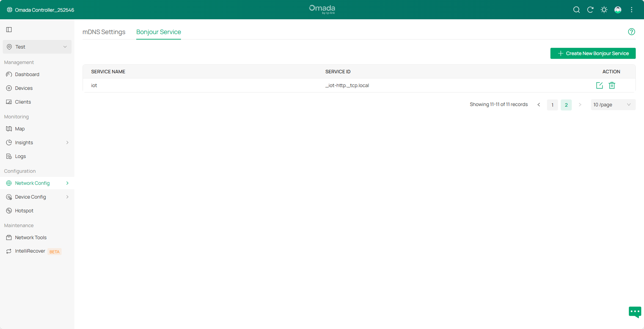644x329 pixels.
Task: Expand the Network Config section
Action: [x=37, y=183]
